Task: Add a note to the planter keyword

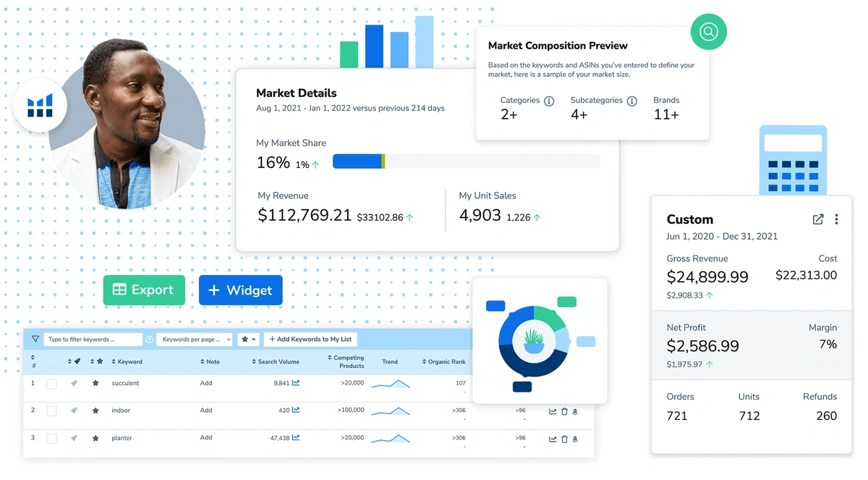Action: click(206, 438)
